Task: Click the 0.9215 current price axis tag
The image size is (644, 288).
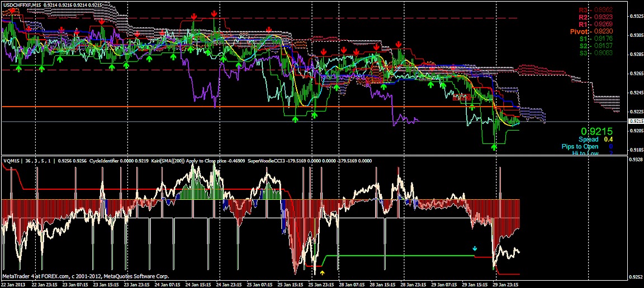Action: tap(636, 121)
